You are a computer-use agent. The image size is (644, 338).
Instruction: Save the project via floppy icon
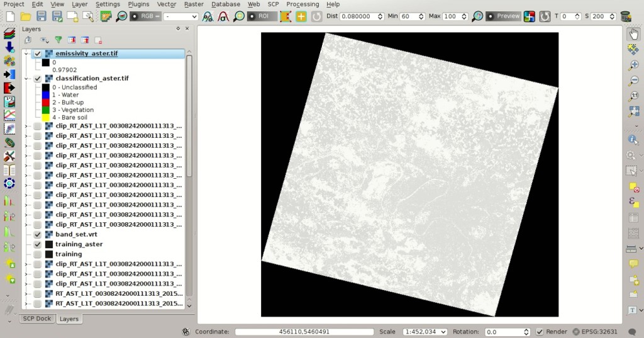(41, 16)
